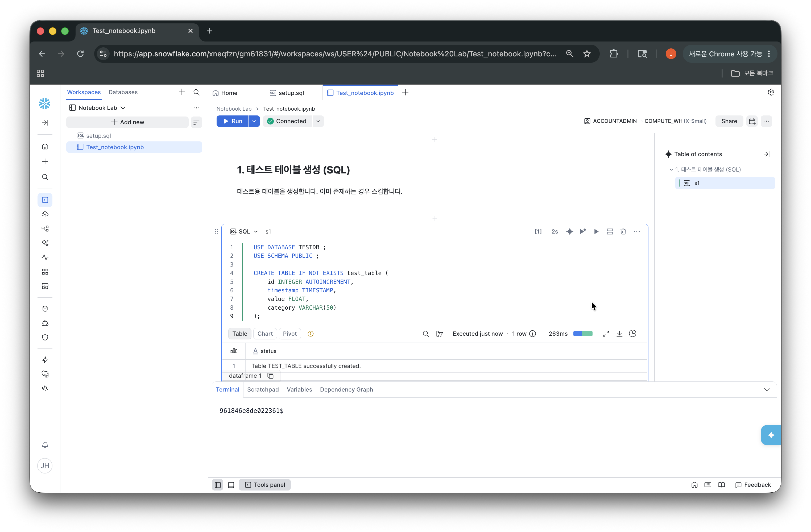The width and height of the screenshot is (811, 532).
Task: Select the Chart results view
Action: [x=265, y=334]
